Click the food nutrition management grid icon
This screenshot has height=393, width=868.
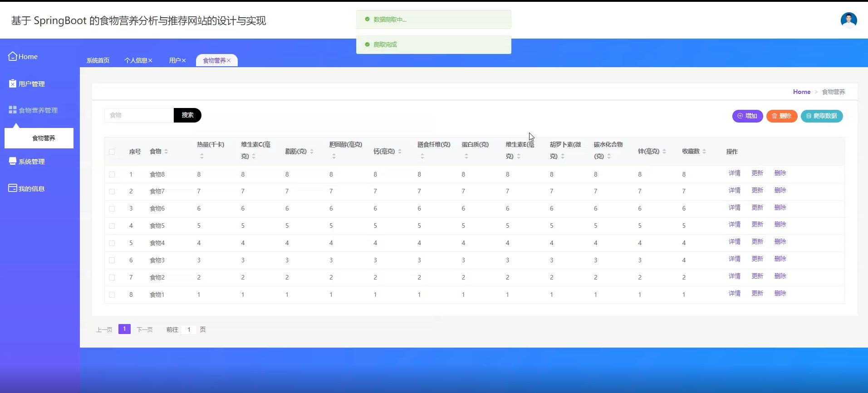(x=13, y=110)
